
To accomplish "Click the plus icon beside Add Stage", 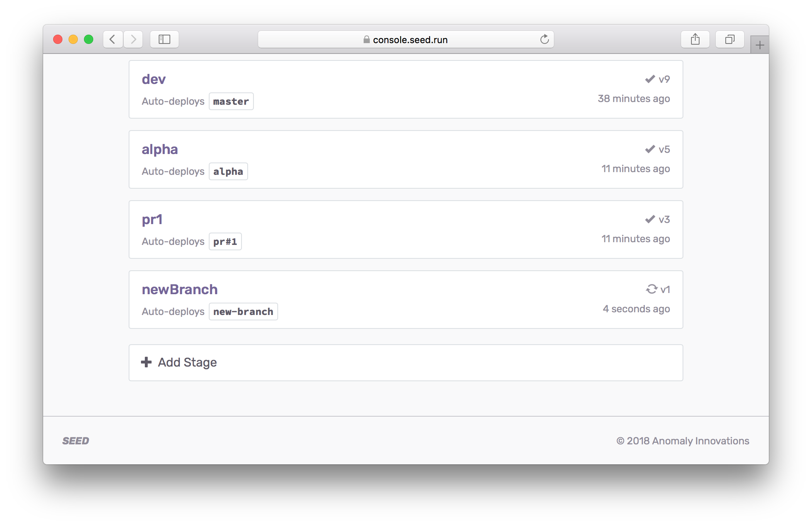I will 146,362.
